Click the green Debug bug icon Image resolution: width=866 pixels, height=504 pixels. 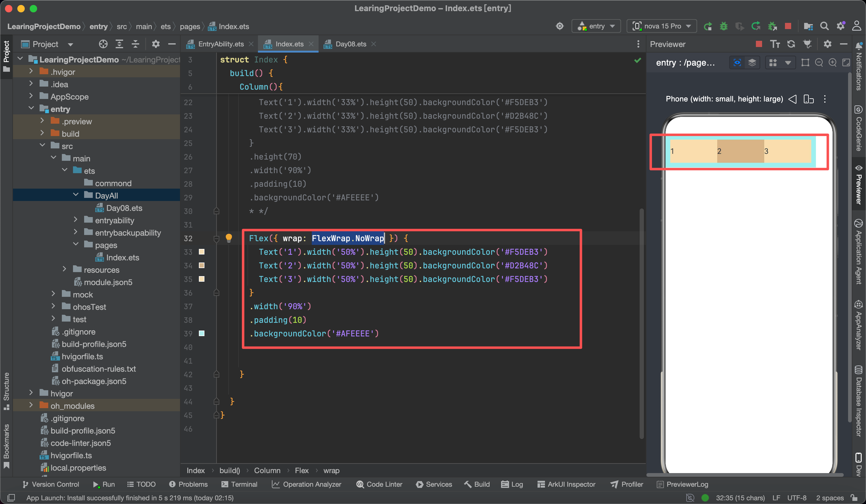tap(723, 26)
